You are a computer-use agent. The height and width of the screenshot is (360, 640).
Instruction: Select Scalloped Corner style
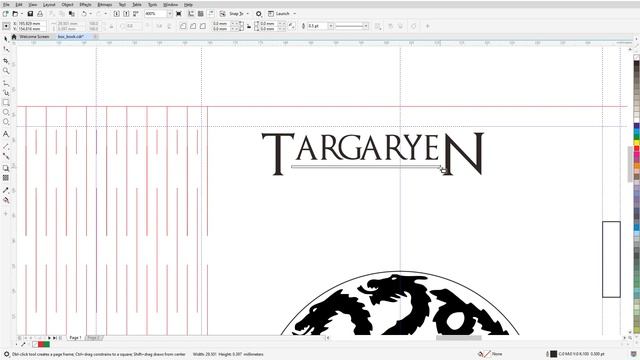[193, 26]
